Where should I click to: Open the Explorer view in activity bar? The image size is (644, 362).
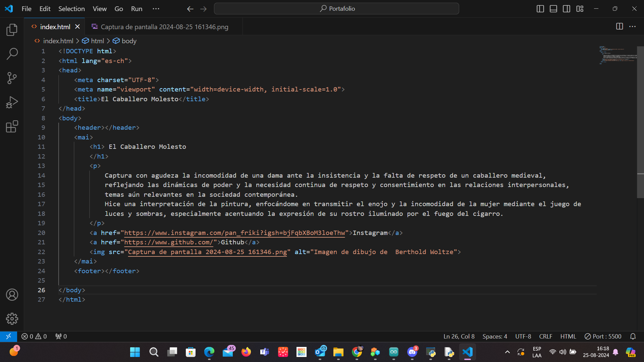point(12,30)
